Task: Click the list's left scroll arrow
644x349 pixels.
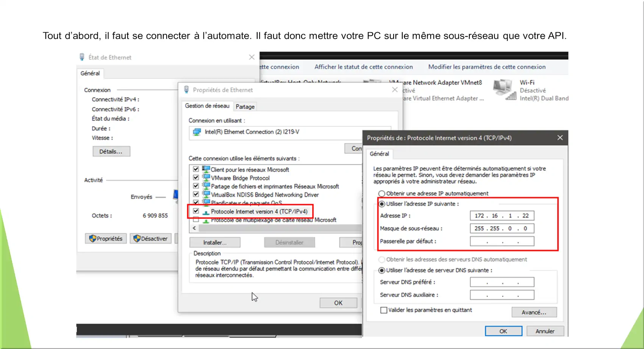Action: 194,228
